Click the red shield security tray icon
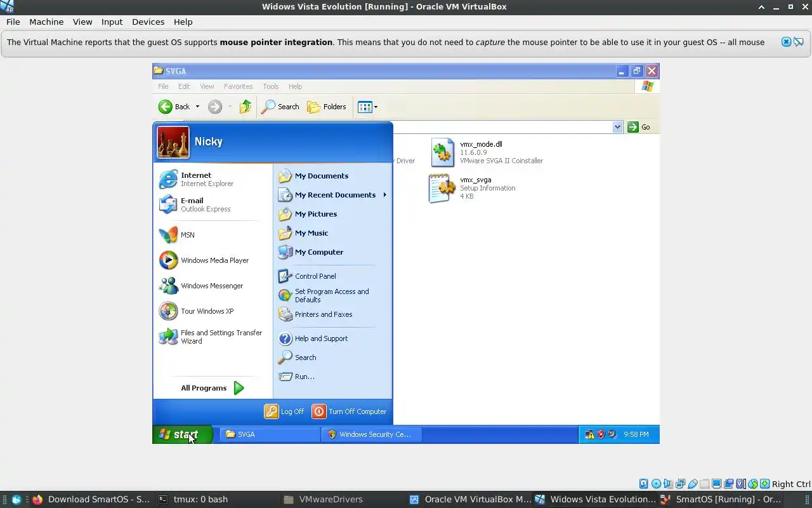This screenshot has width=812, height=508. pyautogui.click(x=601, y=434)
